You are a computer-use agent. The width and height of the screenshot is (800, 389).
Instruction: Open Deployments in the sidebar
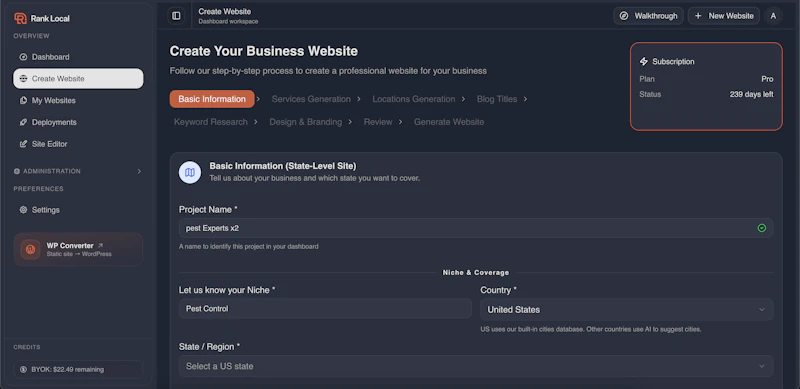click(78, 123)
